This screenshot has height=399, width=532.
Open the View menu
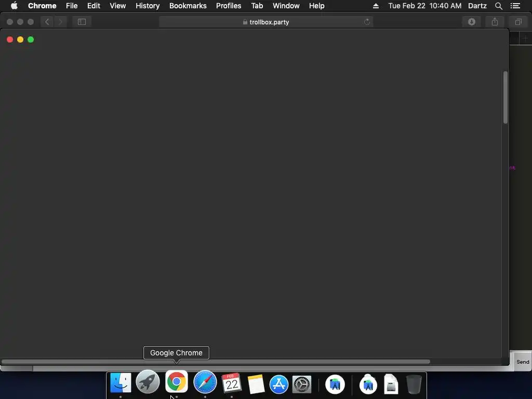point(118,6)
